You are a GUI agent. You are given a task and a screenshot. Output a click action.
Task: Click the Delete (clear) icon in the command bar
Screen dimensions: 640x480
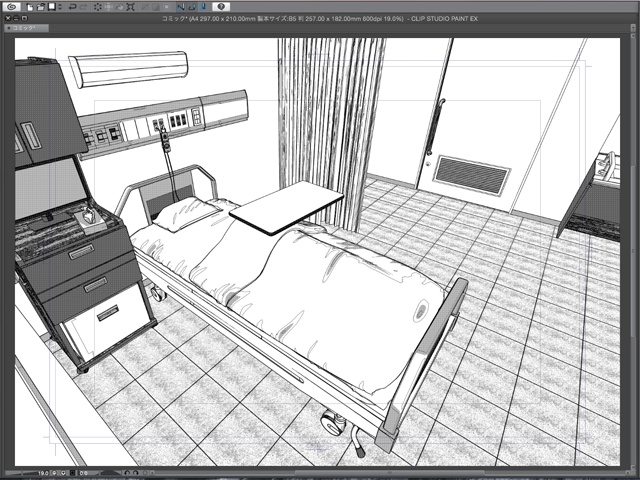pos(98,7)
